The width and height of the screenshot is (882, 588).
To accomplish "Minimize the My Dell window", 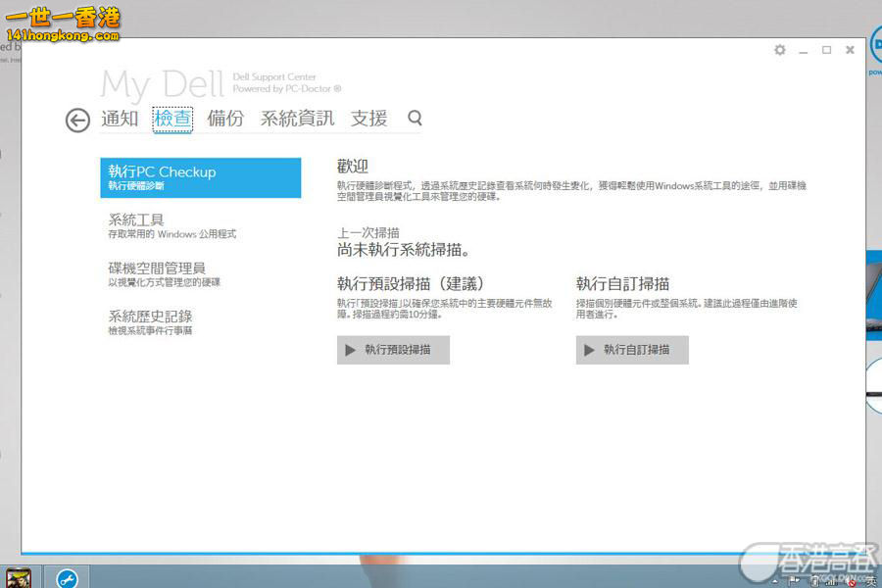I will [x=804, y=51].
